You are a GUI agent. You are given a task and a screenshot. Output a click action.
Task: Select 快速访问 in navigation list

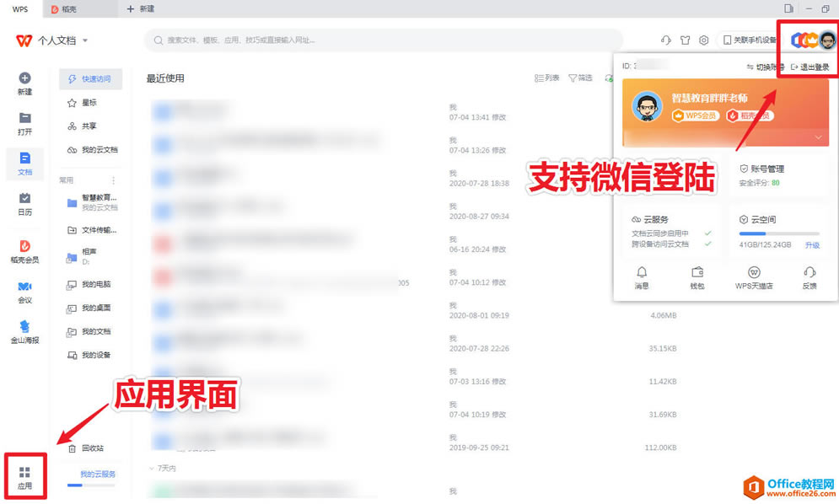[90, 78]
